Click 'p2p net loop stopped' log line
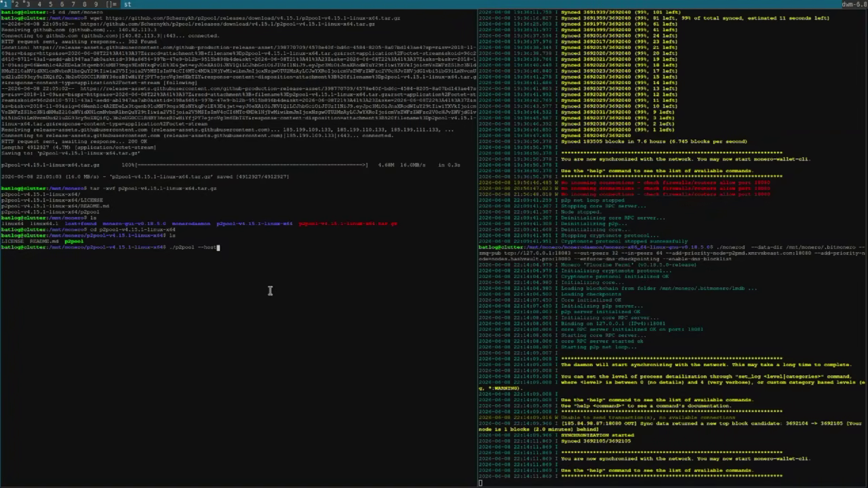Viewport: 868px width, 488px height. 552,201
